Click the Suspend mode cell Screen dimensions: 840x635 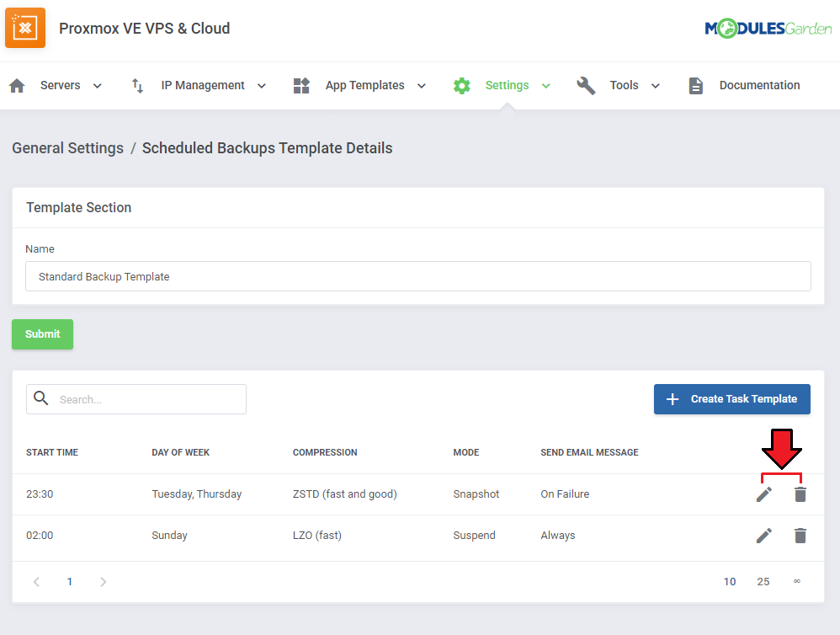pyautogui.click(x=474, y=536)
